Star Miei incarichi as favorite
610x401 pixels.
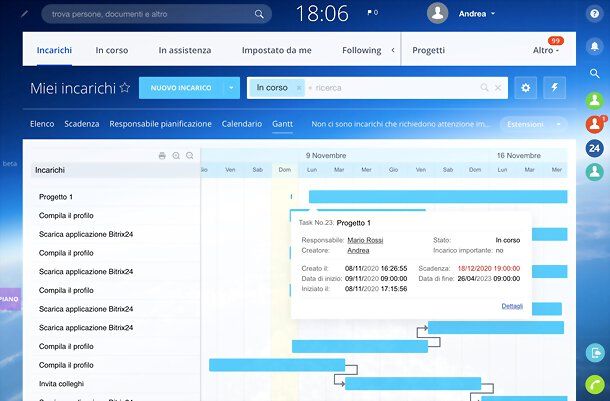coord(124,88)
